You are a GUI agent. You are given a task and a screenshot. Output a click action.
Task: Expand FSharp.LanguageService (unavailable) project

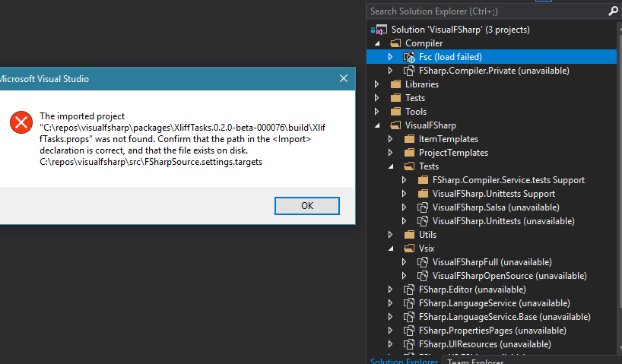(x=390, y=303)
